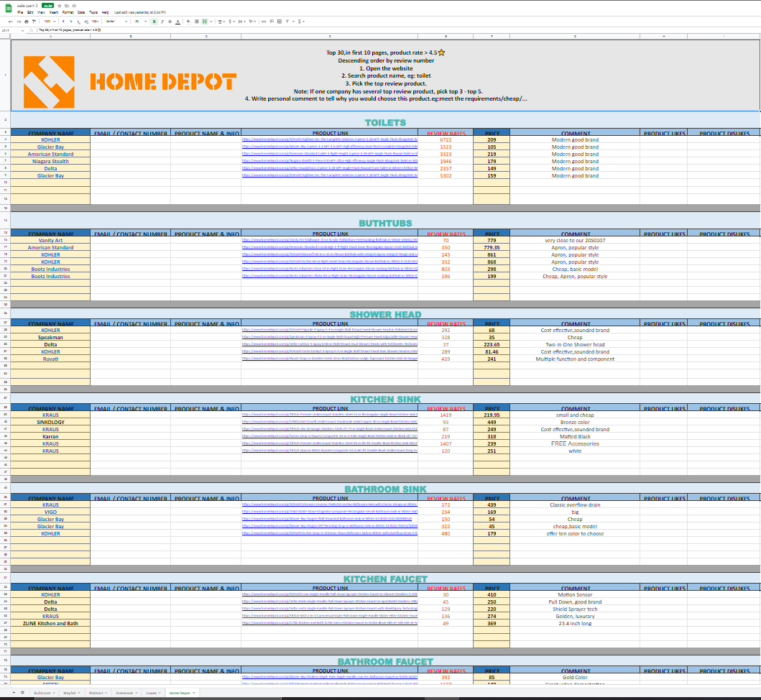
Task: Open the text color picker
Action: click(x=177, y=22)
